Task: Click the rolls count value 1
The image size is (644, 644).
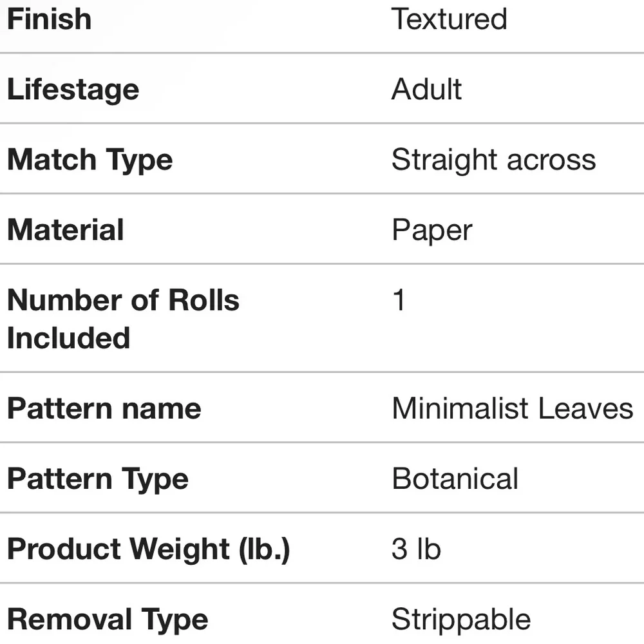Action: tap(399, 300)
